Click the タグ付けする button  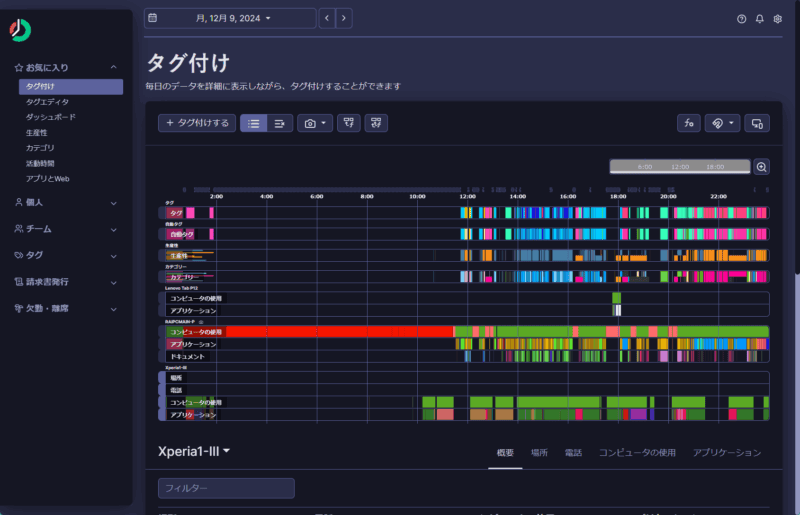(197, 123)
